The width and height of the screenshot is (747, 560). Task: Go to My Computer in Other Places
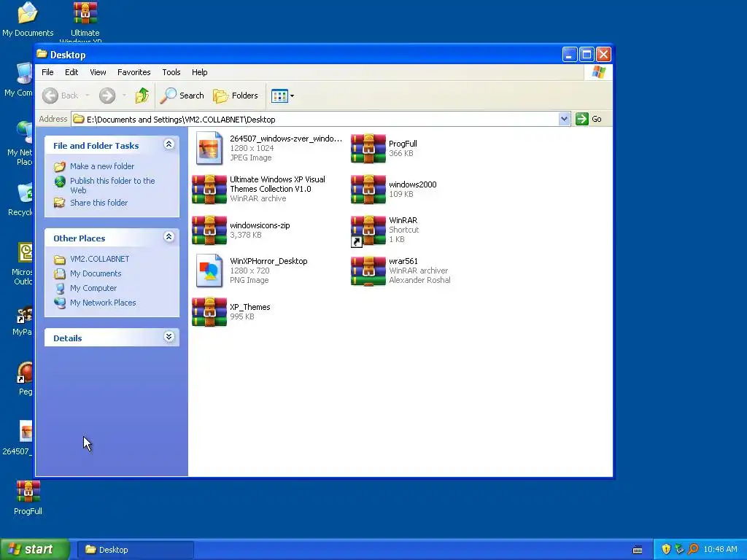(x=93, y=288)
